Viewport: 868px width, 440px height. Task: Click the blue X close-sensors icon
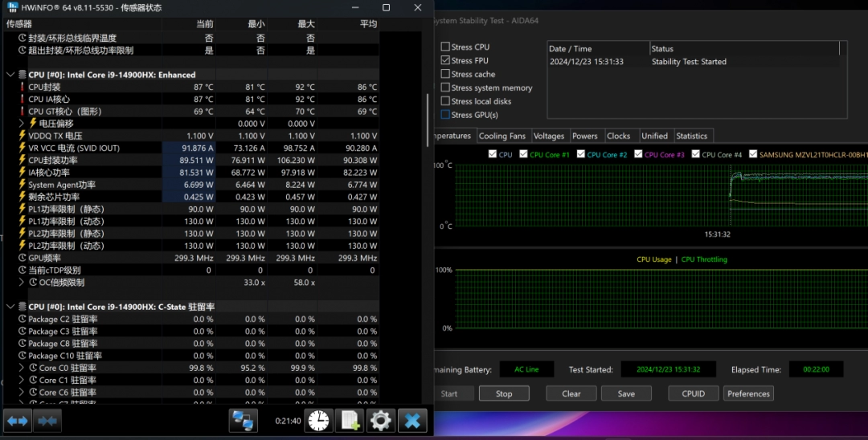[412, 422]
